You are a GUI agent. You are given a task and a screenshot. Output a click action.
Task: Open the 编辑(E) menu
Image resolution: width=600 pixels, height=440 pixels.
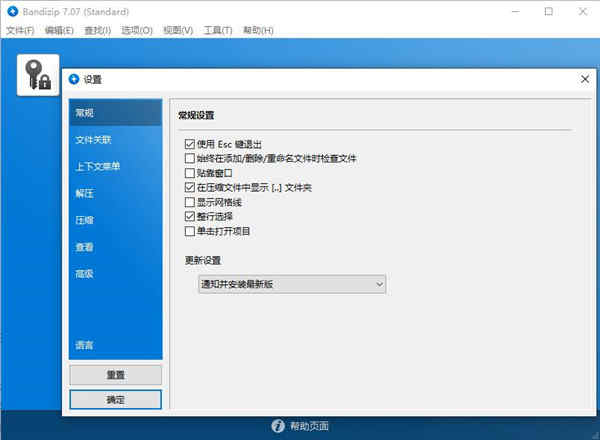tap(59, 30)
